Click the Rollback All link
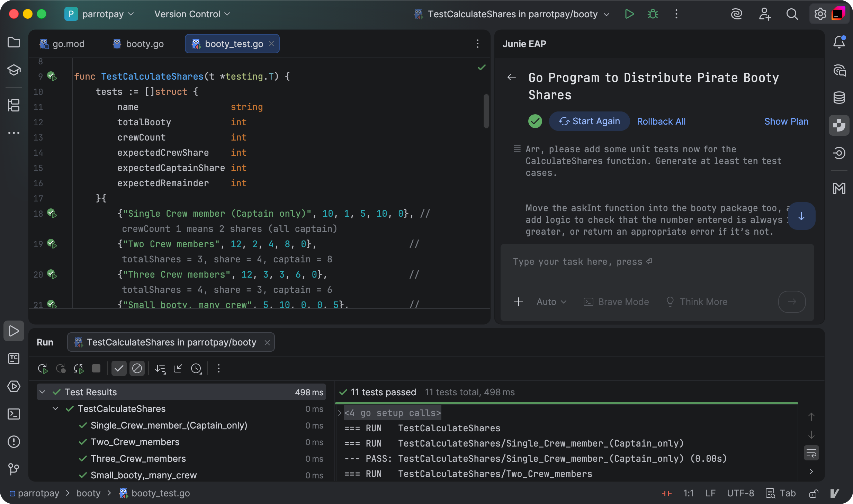 tap(661, 121)
